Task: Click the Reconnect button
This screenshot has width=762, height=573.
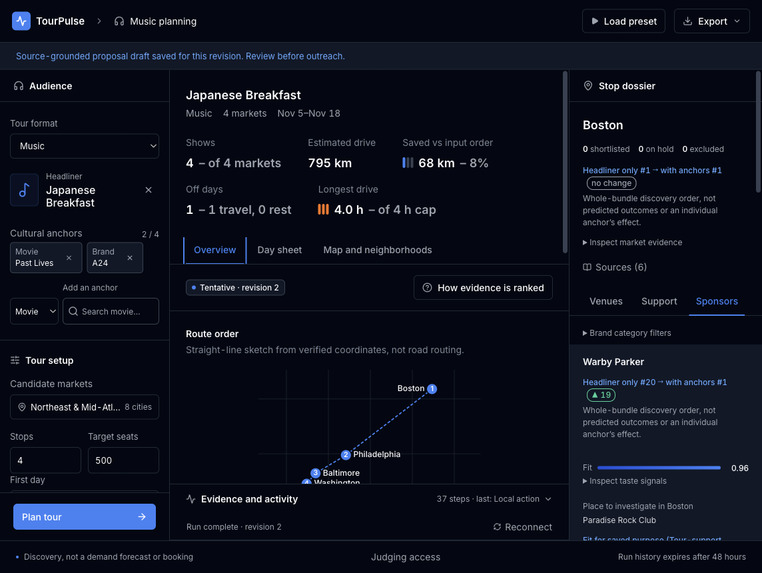Action: click(523, 527)
